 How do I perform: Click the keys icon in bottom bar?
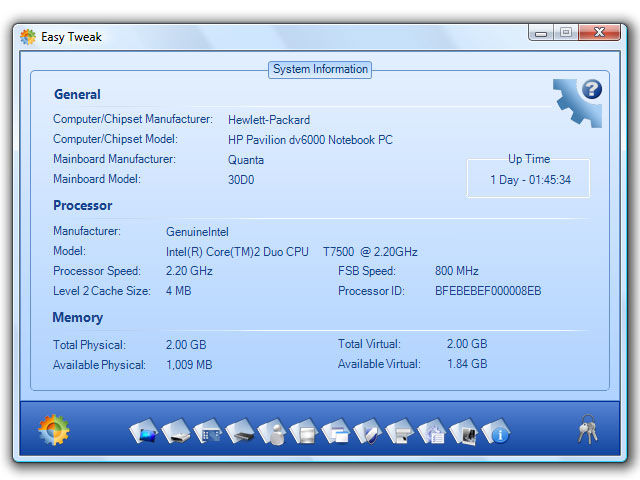588,429
